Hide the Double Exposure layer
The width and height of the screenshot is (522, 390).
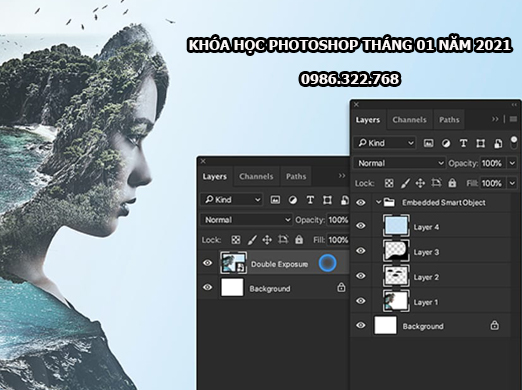click(x=207, y=263)
